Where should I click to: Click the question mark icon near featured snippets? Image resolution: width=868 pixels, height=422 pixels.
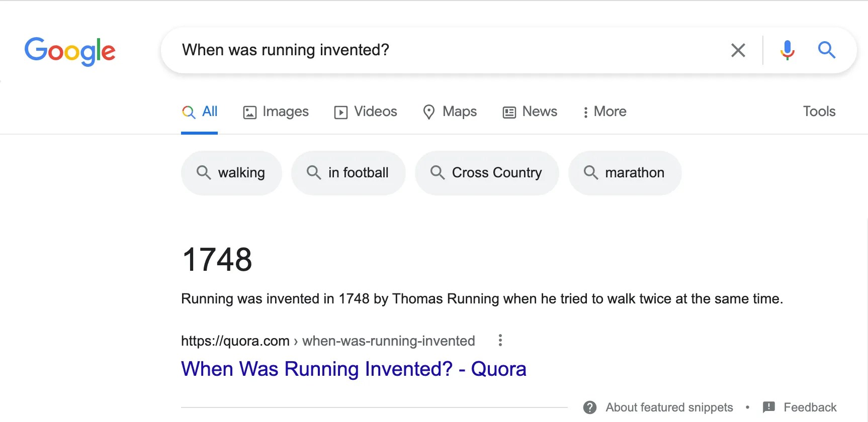[x=589, y=407]
